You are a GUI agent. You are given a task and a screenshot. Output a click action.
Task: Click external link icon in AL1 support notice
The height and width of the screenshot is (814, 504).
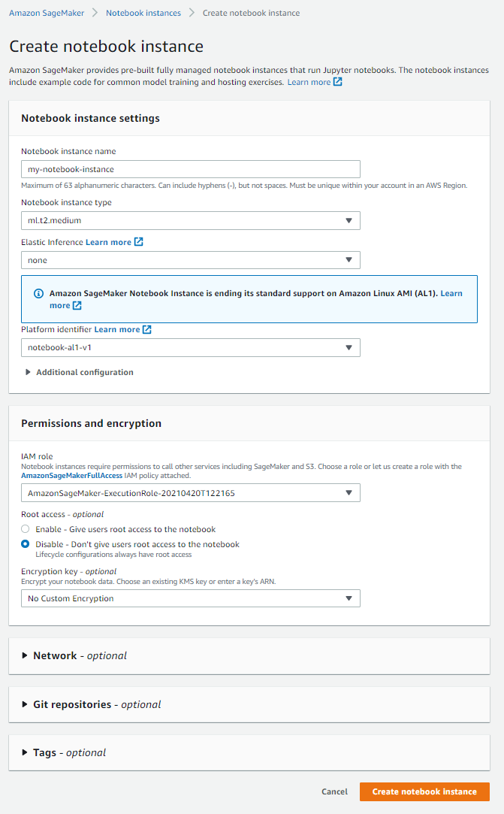point(77,306)
